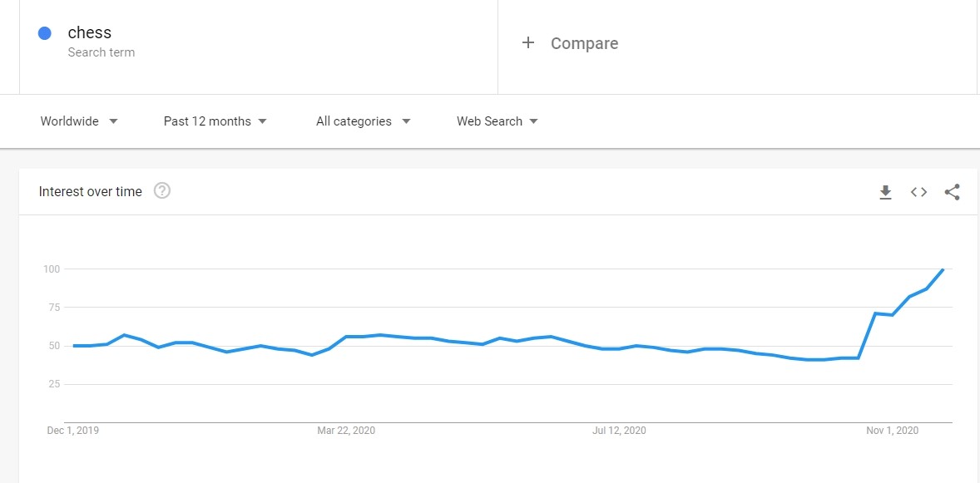980x483 pixels.
Task: Open the Worldwide region dropdown
Action: (x=79, y=121)
